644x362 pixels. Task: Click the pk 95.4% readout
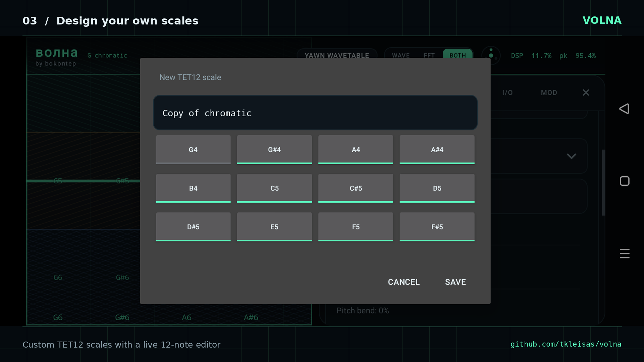pos(577,56)
